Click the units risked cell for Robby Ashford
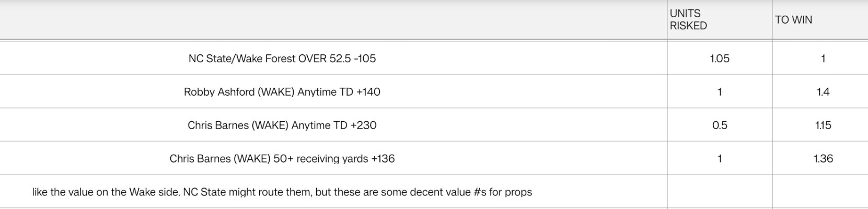The width and height of the screenshot is (868, 209). tap(720, 92)
